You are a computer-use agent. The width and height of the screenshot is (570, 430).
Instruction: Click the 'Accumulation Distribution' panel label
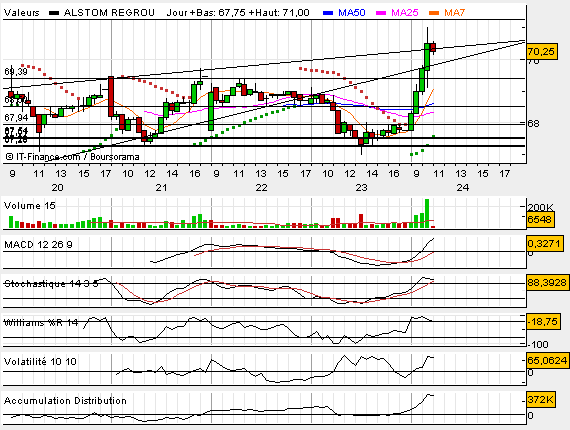pyautogui.click(x=65, y=401)
